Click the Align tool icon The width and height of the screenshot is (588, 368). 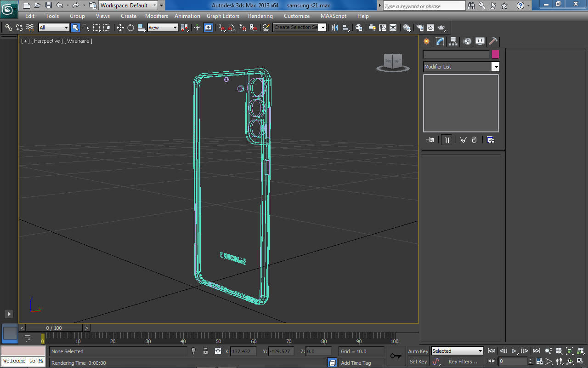[345, 28]
